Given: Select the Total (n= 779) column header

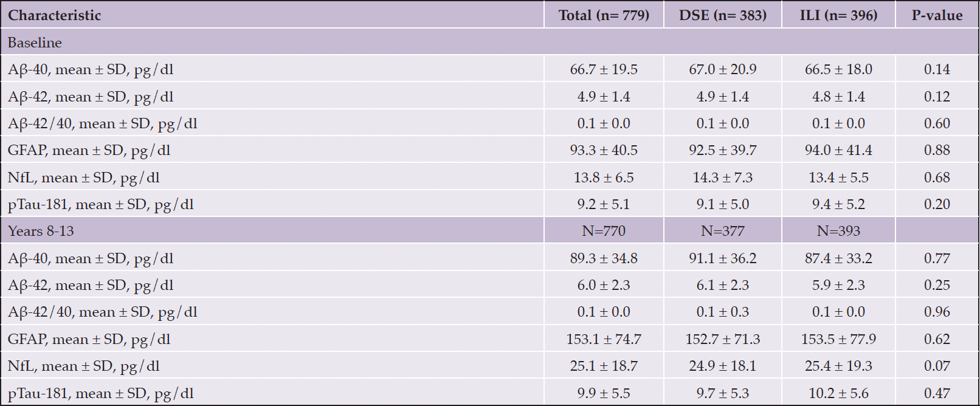Looking at the screenshot, I should point(604,15).
